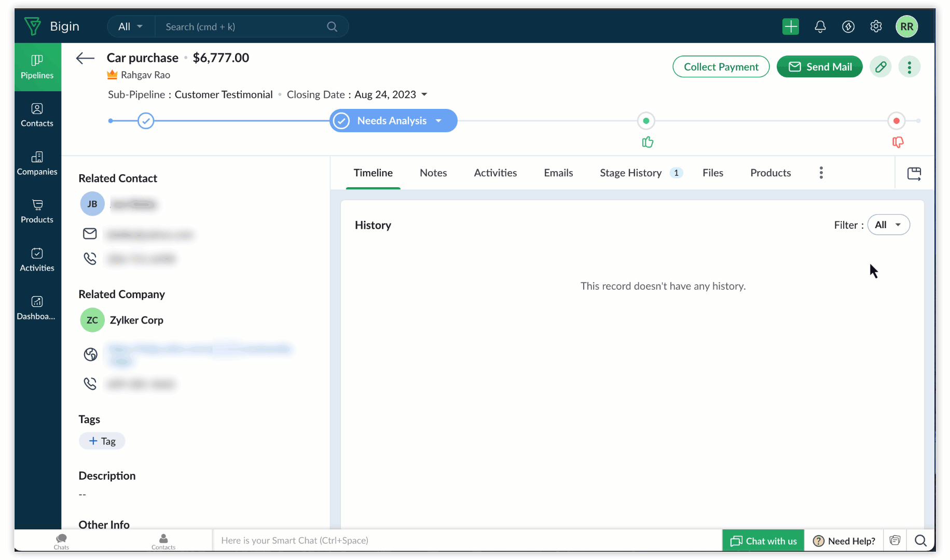Screen dimensions: 950x560
Task: Add a tag with + Tag
Action: click(102, 441)
